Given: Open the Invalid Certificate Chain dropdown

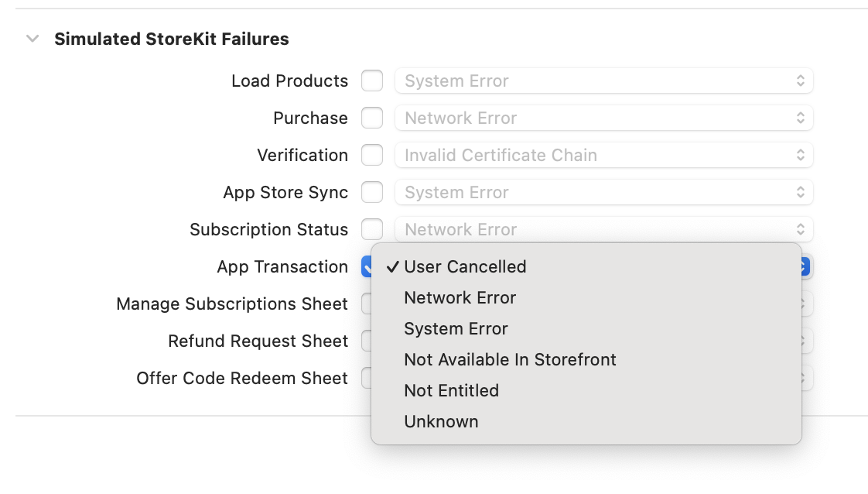Looking at the screenshot, I should tap(604, 155).
